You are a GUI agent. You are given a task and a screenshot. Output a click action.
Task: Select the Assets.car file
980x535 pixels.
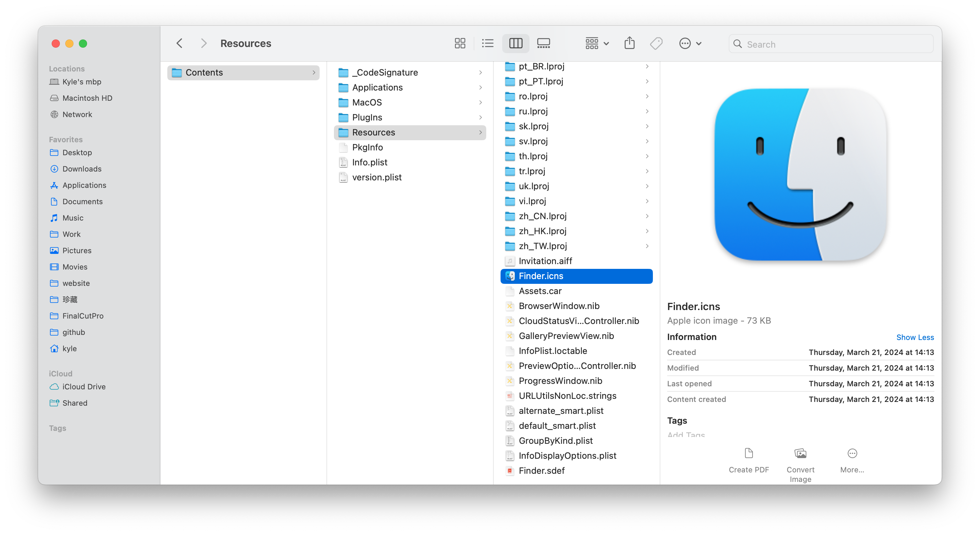click(x=540, y=291)
